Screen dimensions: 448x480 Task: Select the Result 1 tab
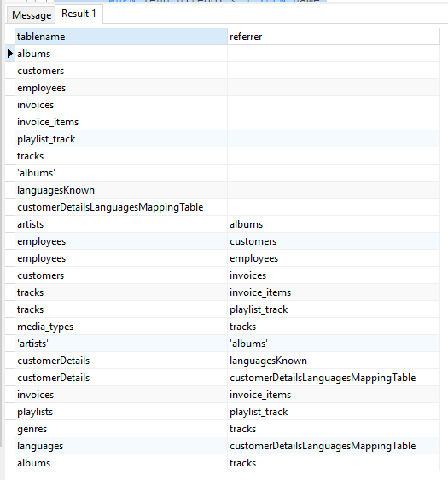click(x=79, y=14)
